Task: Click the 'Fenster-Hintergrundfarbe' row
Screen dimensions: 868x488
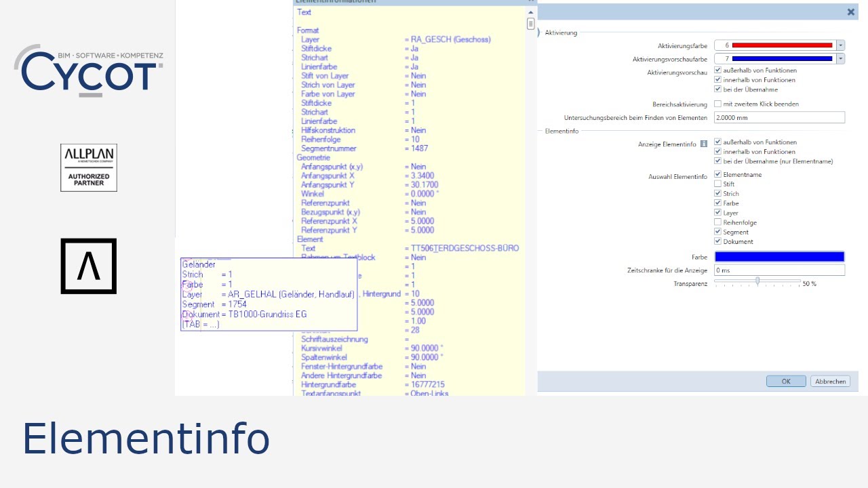Action: point(363,366)
